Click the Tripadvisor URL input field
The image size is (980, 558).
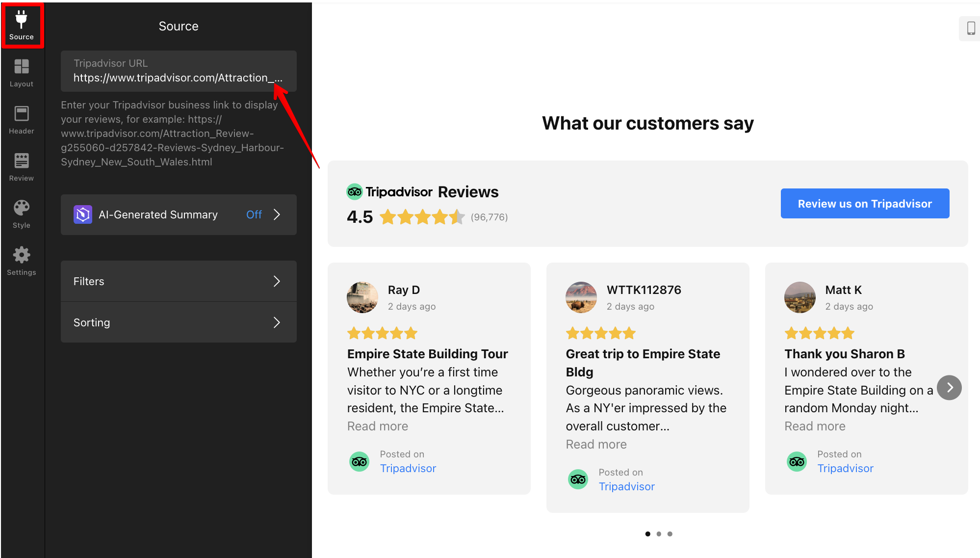[179, 71]
